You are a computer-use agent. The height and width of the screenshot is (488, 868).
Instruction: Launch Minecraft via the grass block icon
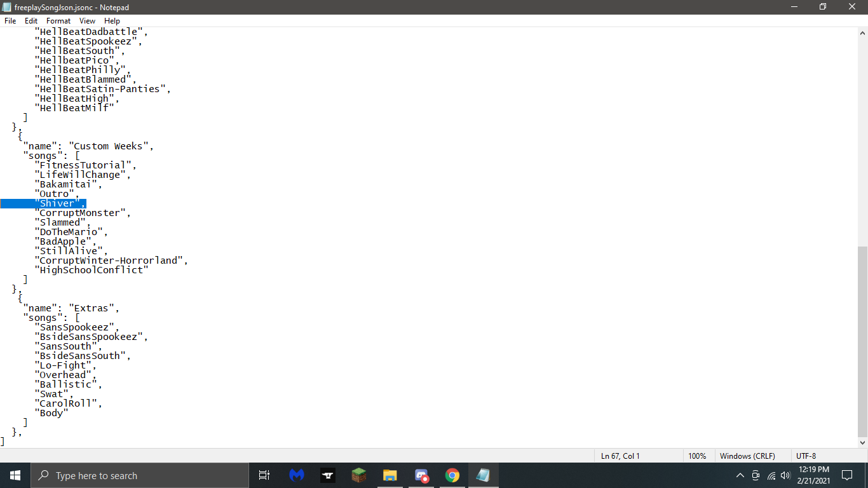pyautogui.click(x=358, y=475)
